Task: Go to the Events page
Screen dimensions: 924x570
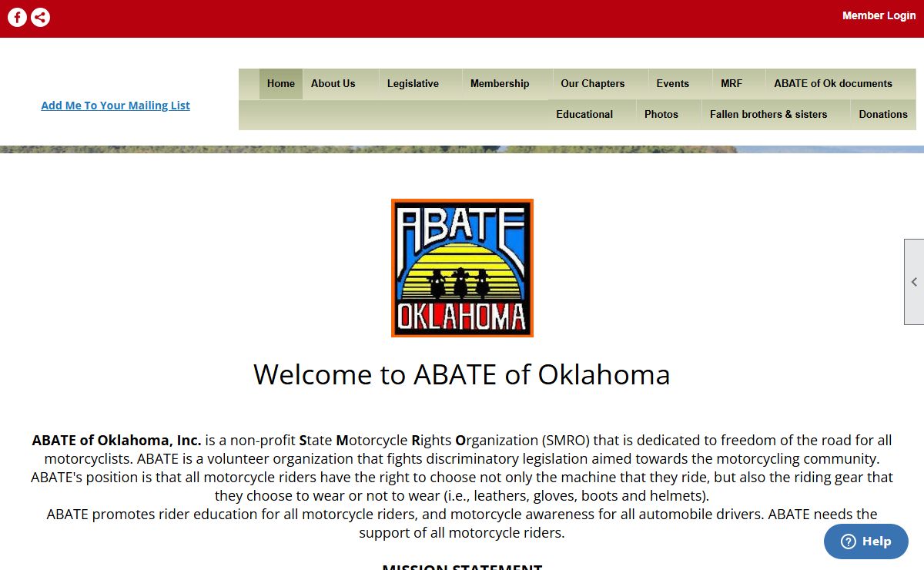Action: click(673, 84)
